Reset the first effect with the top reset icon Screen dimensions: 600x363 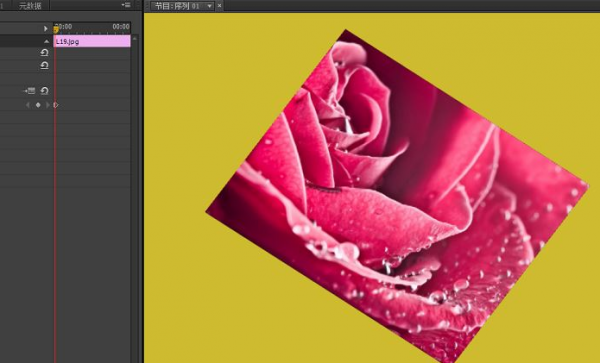coord(44,53)
